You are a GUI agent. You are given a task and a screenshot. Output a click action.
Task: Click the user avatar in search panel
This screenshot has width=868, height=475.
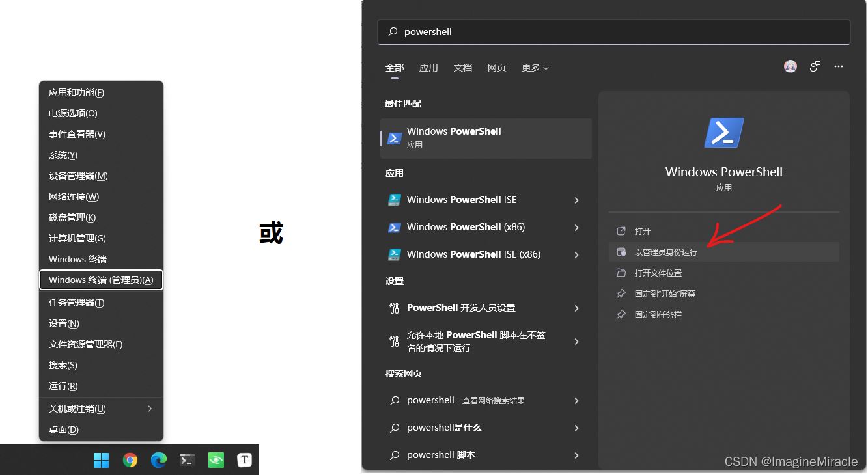pyautogui.click(x=791, y=66)
